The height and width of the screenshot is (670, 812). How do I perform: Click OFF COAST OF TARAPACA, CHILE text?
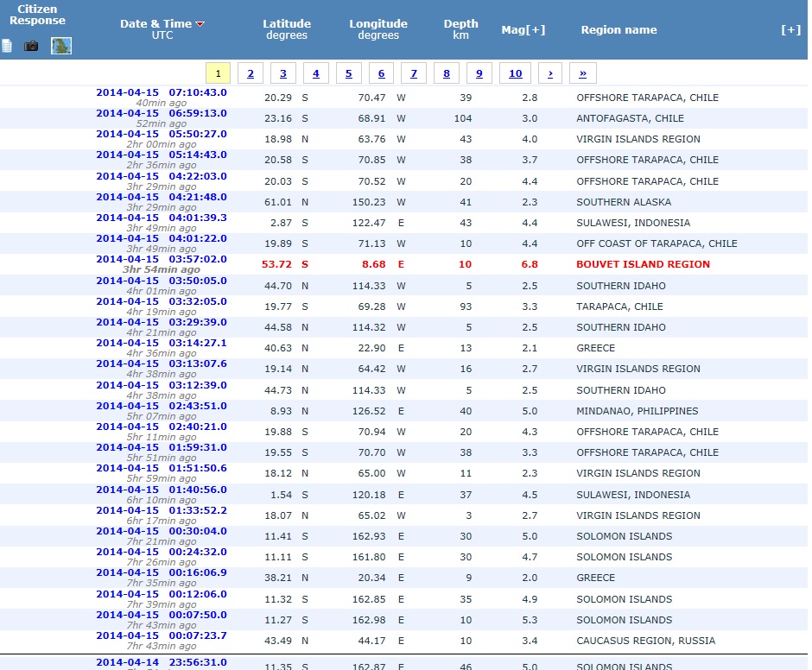(x=657, y=243)
